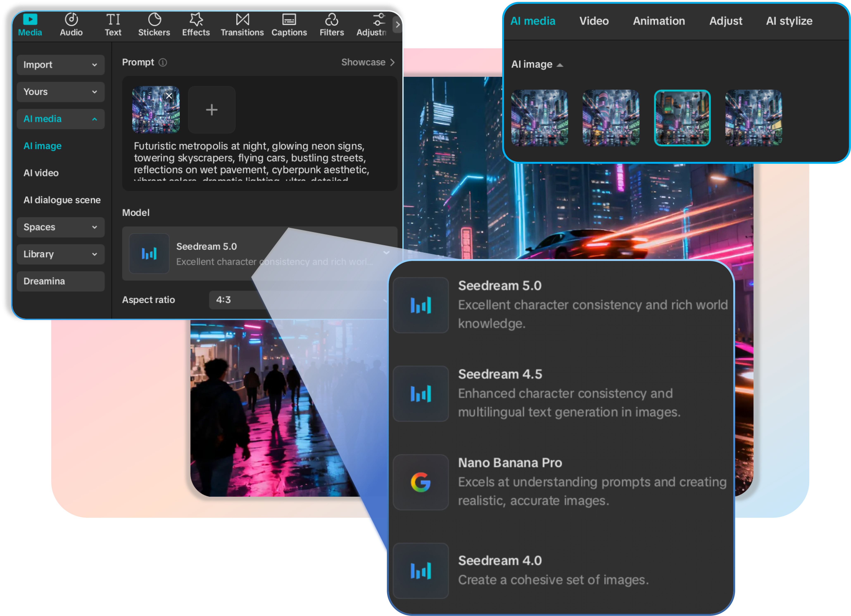Select the Media panel icon

pos(30,24)
